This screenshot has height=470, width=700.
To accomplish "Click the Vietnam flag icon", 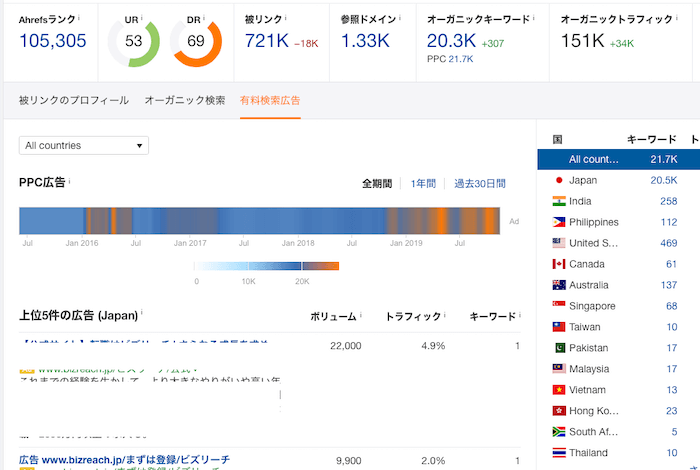I will [x=559, y=390].
